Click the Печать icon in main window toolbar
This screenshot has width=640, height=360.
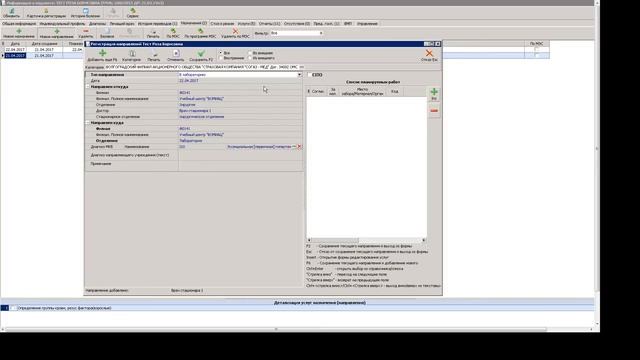[x=153, y=33]
